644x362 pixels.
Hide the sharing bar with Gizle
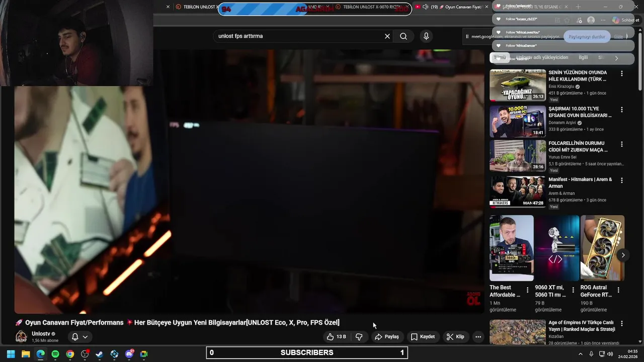[618, 37]
